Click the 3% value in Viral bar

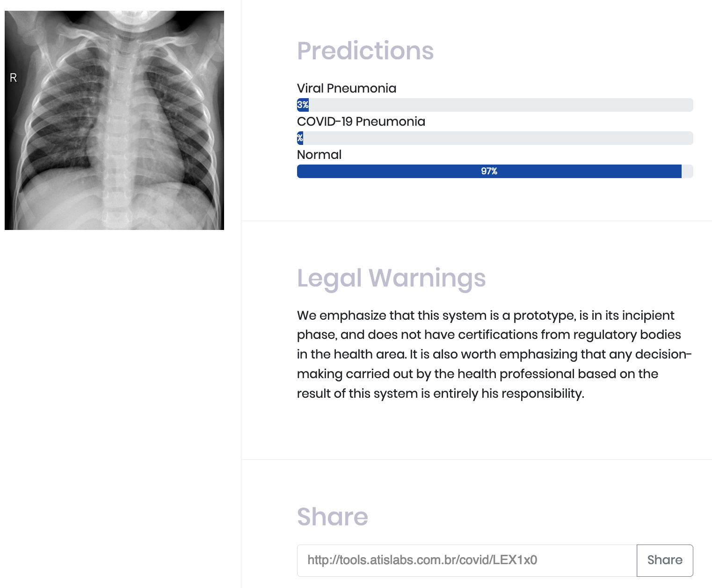pos(303,105)
